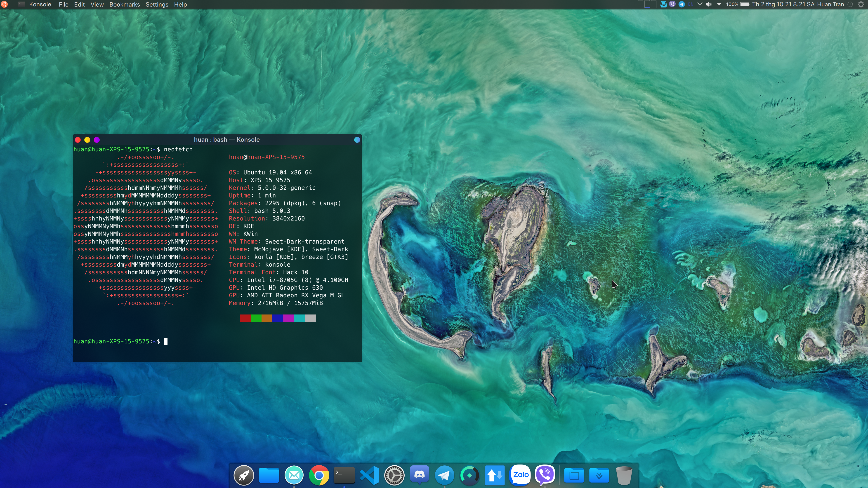Click the Ubuntu logo launcher in top panel
Viewport: 868px width, 488px height.
(x=4, y=4)
